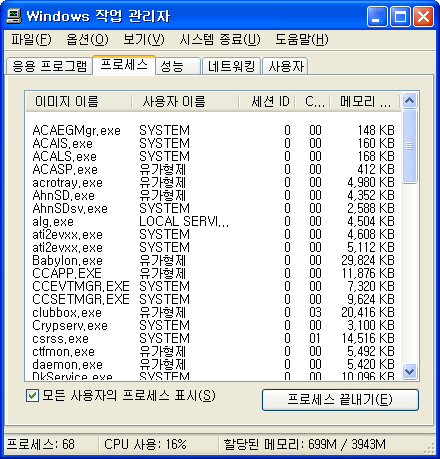Image resolution: width=440 pixels, height=459 pixels.
Task: Click the 프로세스: 68 status entry
Action: [x=41, y=444]
